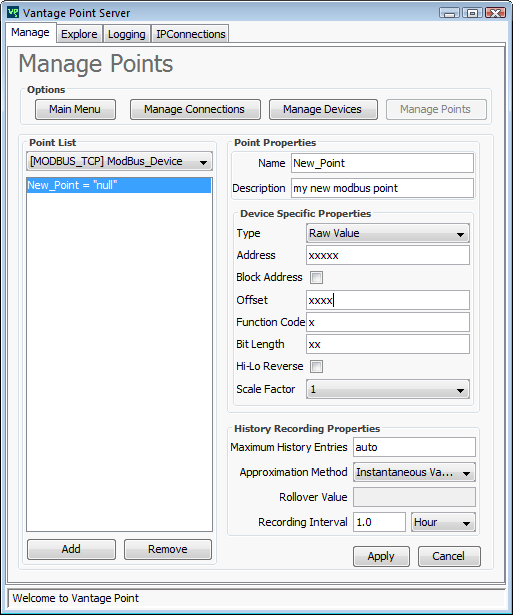Open Manage Devices
The width and height of the screenshot is (513, 615).
pos(323,109)
